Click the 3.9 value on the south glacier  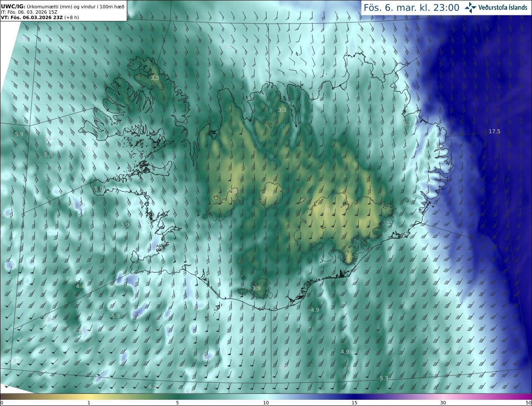tap(256, 289)
